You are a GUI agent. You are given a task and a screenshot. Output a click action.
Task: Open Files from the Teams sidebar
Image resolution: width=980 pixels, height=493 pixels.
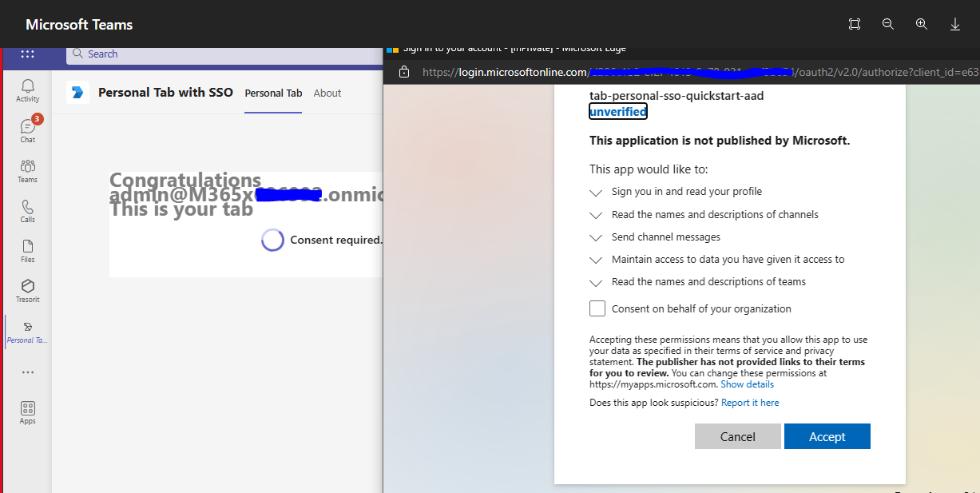point(27,249)
